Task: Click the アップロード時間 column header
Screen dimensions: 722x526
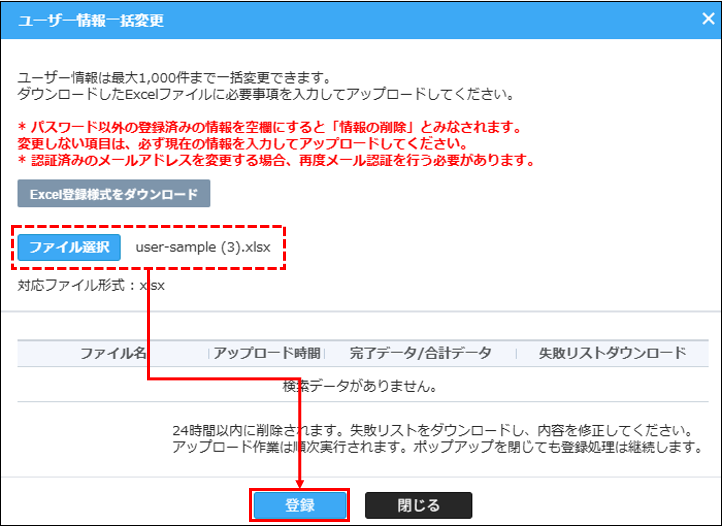Action: [267, 353]
